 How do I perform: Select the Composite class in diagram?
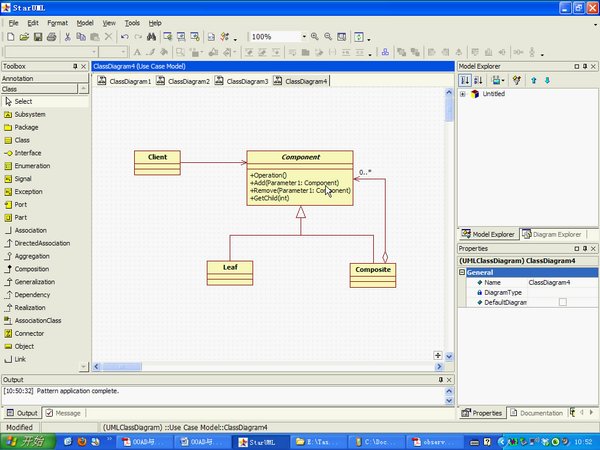372,269
